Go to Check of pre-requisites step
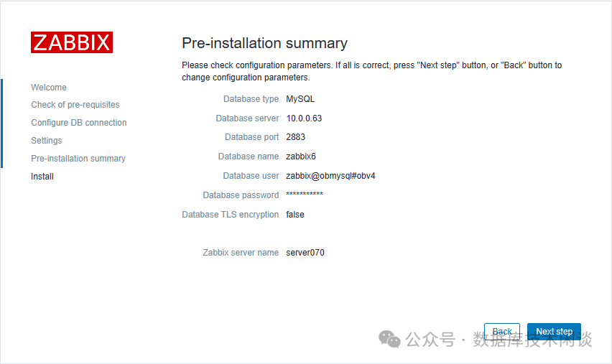The width and height of the screenshot is (612, 364). (x=75, y=105)
